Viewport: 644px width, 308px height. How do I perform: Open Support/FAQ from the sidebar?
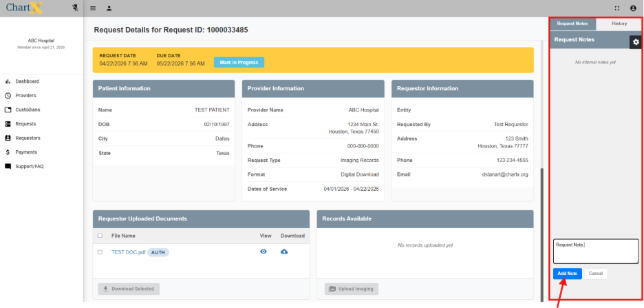click(30, 166)
